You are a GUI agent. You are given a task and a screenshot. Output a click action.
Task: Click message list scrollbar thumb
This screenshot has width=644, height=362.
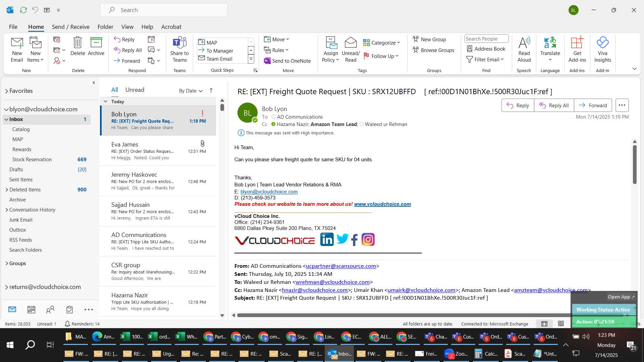pos(222,107)
